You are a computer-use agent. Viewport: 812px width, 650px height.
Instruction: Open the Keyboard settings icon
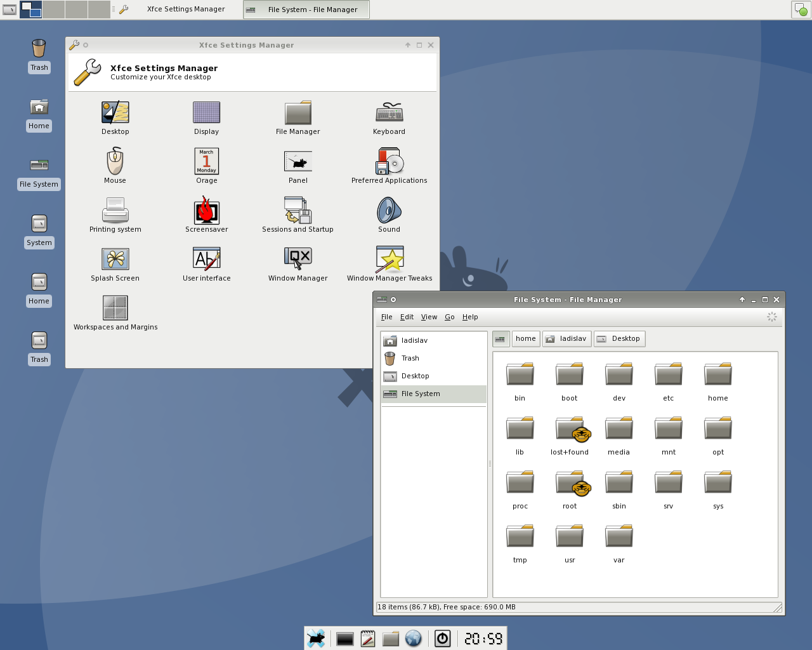coord(390,118)
